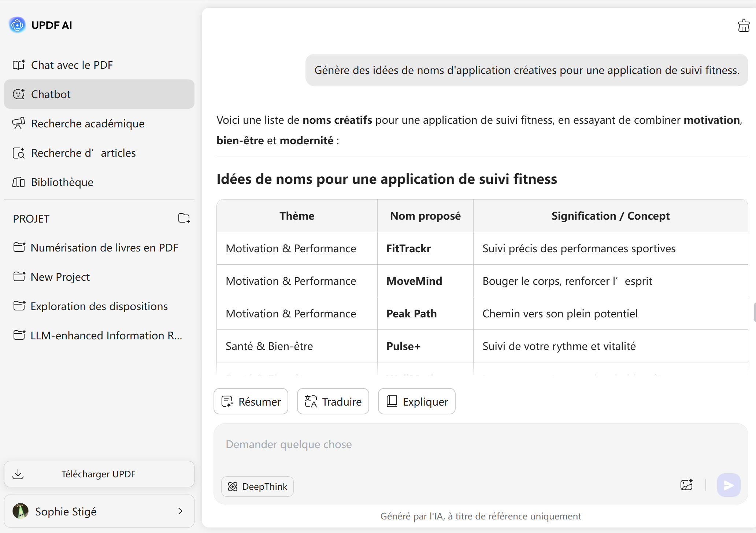
Task: Click the UPDF AI logo icon
Action: click(17, 25)
